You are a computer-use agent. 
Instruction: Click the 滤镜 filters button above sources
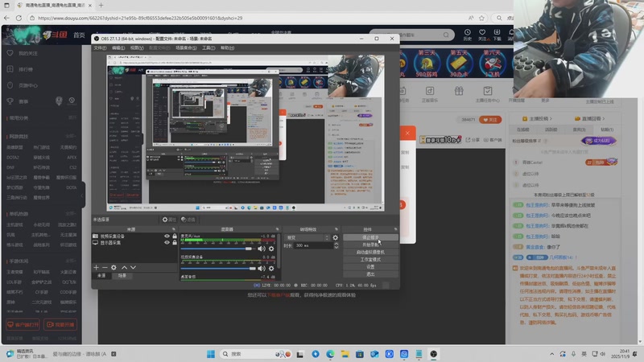[188, 220]
